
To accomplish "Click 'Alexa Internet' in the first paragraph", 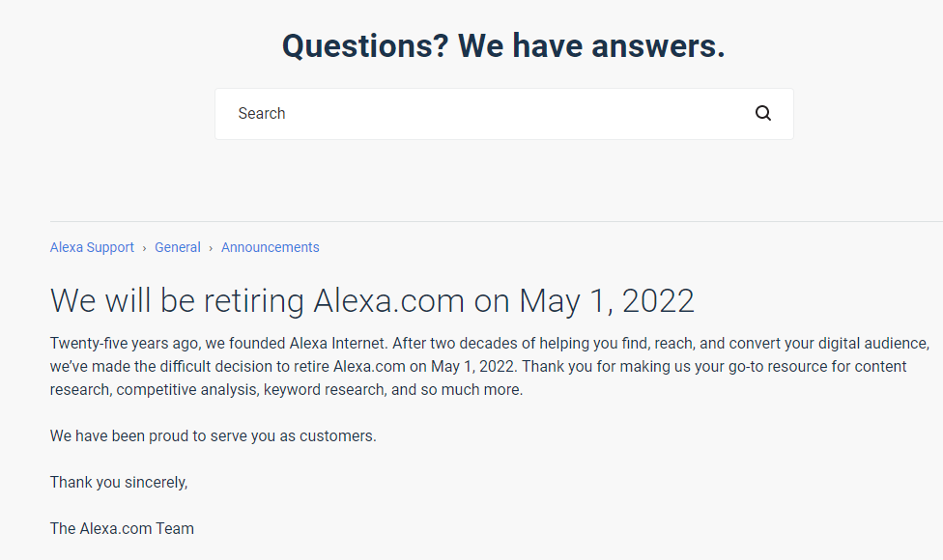I will [337, 344].
